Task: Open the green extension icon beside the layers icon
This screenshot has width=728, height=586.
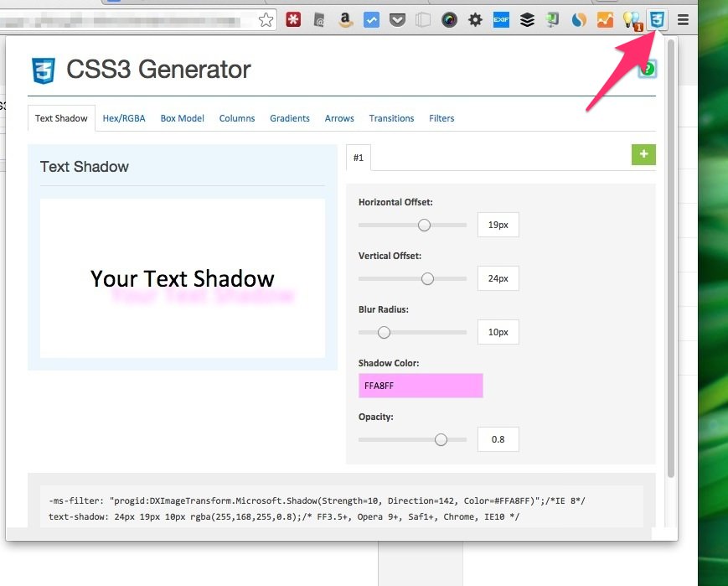Action: point(553,20)
